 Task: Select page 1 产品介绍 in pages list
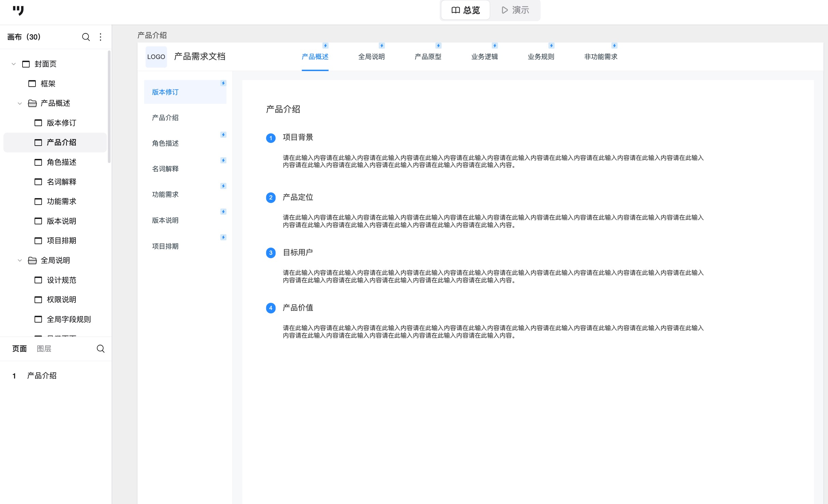(42, 375)
